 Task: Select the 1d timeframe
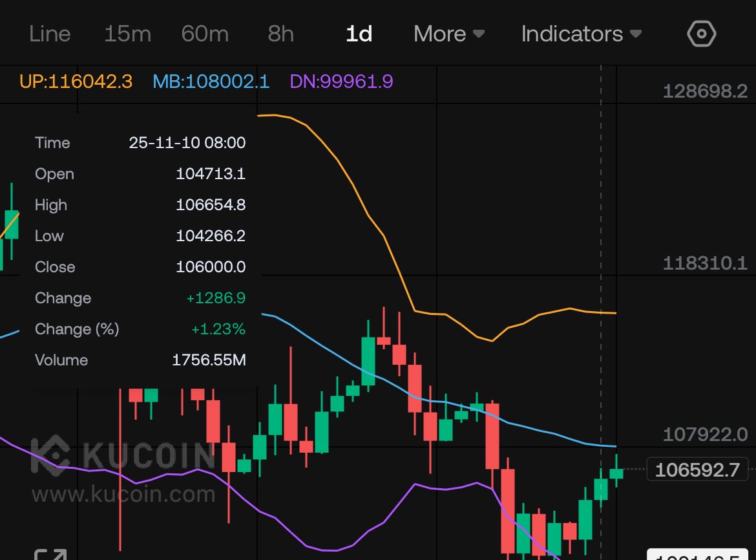click(x=359, y=34)
